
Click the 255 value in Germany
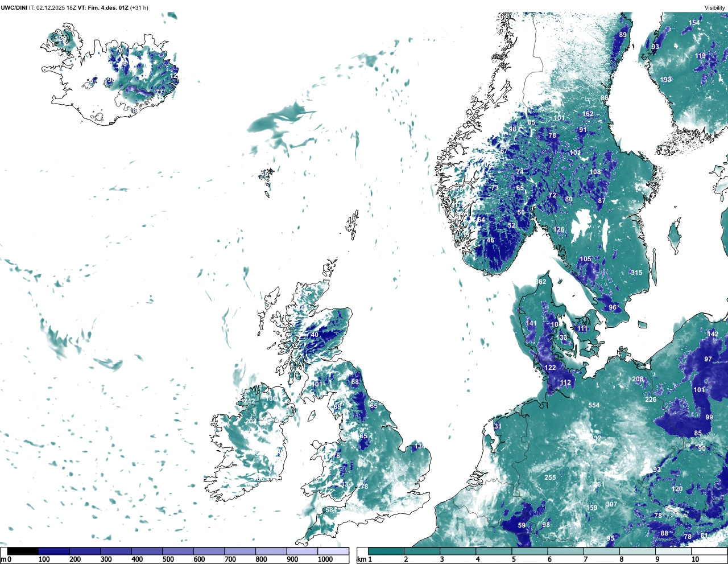[550, 477]
